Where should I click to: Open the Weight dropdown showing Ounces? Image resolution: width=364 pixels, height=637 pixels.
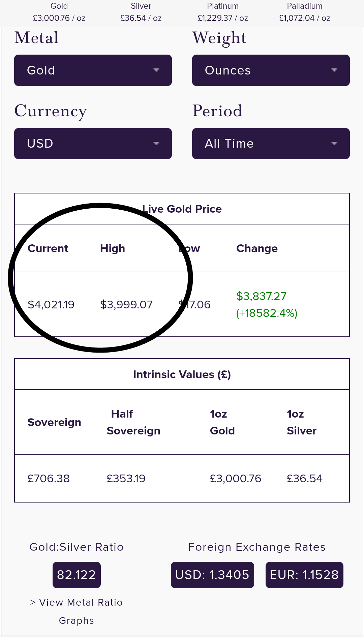[271, 70]
